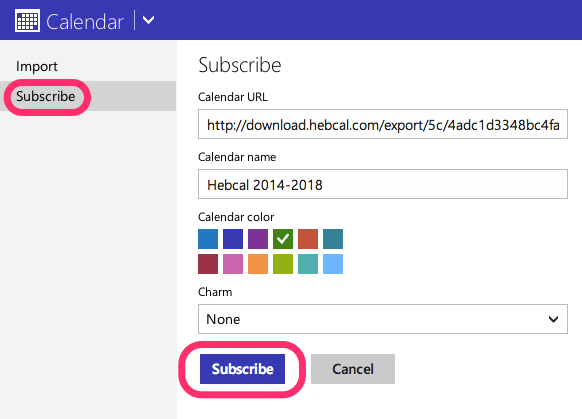Choose the orange color swatch
582x419 pixels.
[258, 264]
